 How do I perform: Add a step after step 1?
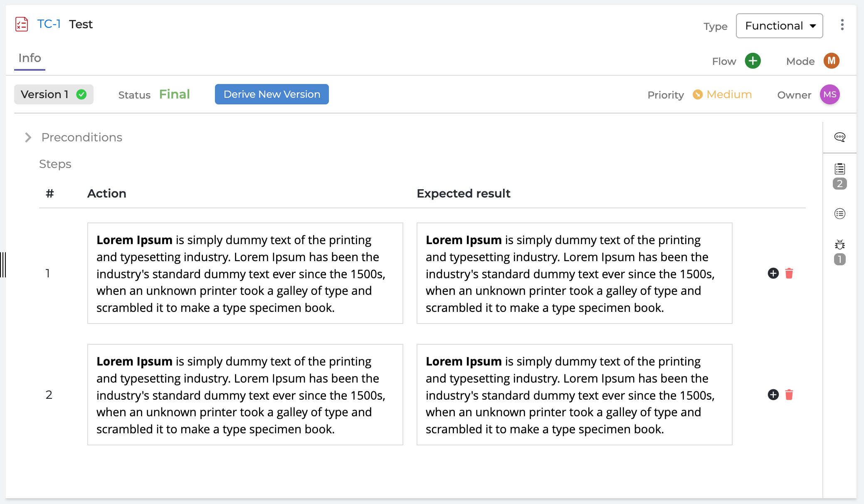pos(773,273)
